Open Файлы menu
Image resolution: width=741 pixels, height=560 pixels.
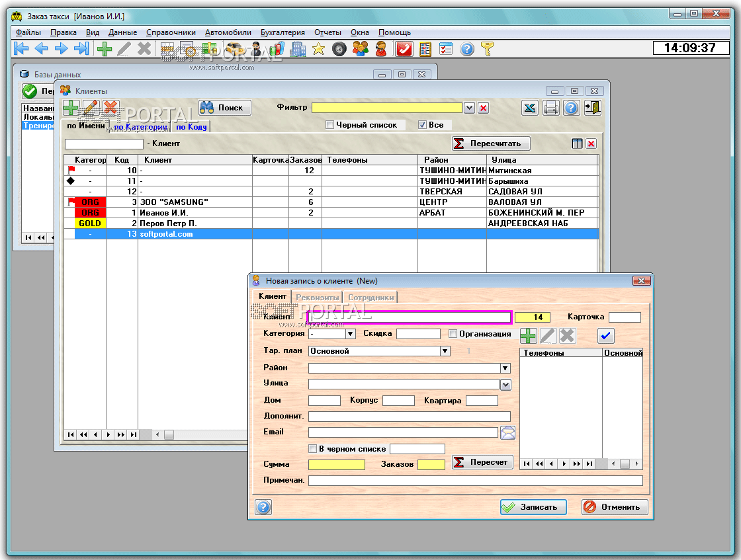click(x=28, y=32)
